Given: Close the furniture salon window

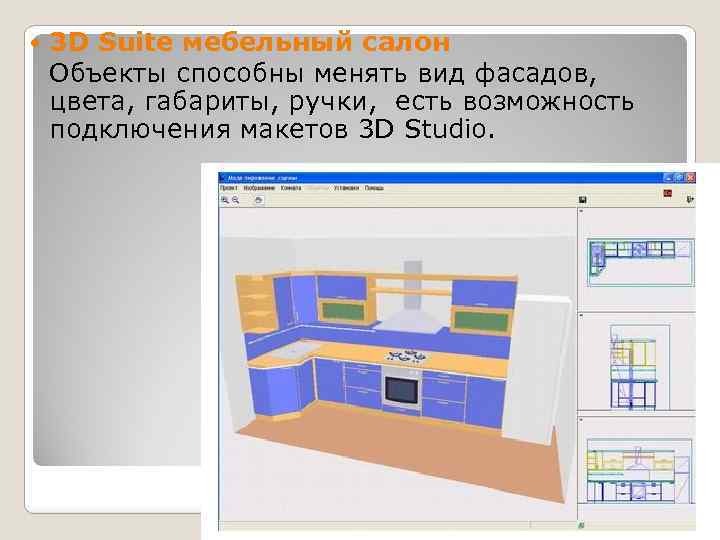Looking at the screenshot, I should coord(691,178).
